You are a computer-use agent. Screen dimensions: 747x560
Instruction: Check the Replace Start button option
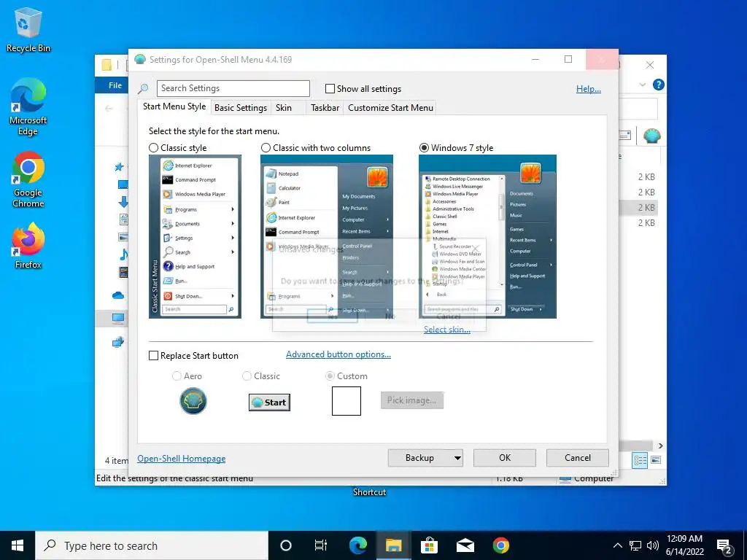153,356
